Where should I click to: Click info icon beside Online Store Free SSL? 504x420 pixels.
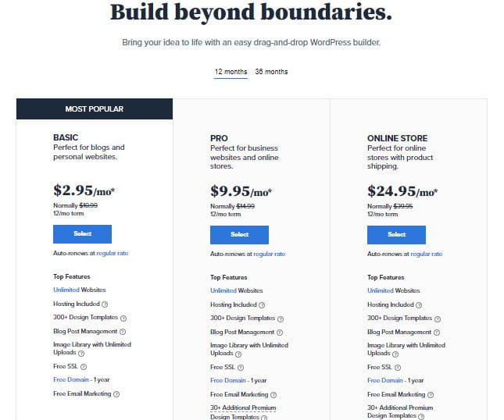pyautogui.click(x=397, y=367)
